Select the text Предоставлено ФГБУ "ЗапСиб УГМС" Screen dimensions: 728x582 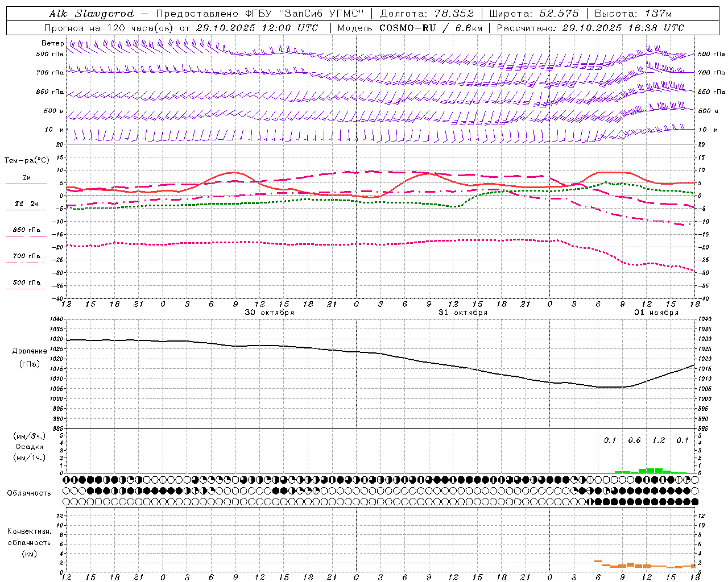click(x=260, y=14)
